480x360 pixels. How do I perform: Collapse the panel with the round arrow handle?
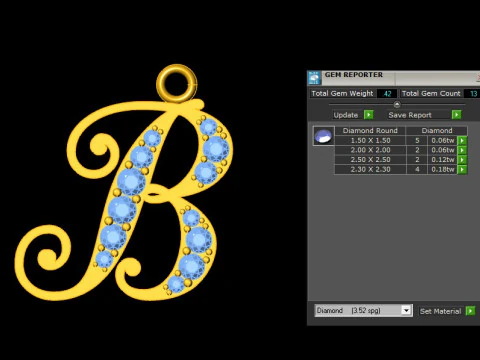tap(397, 104)
